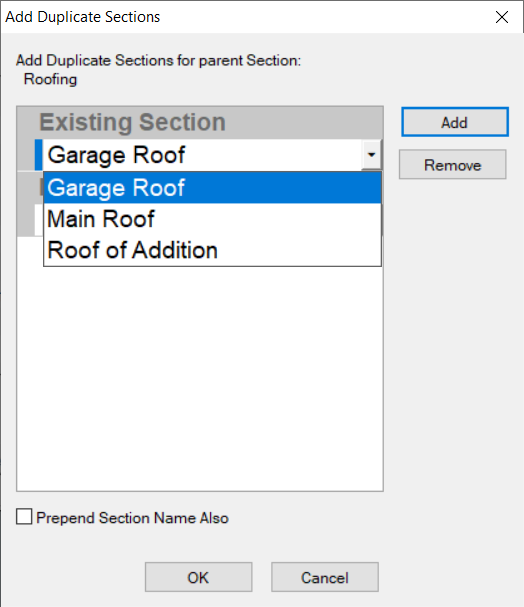Click the Remove button
The width and height of the screenshot is (524, 607).
452,165
